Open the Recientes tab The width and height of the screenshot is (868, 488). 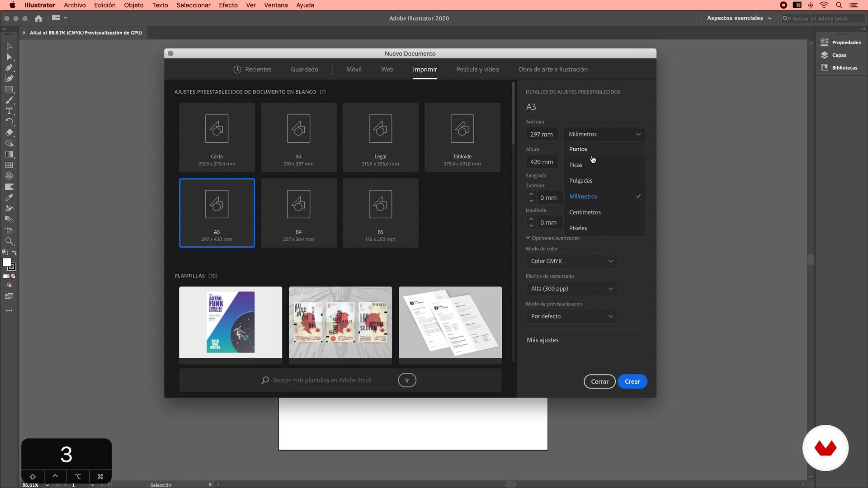coord(252,70)
